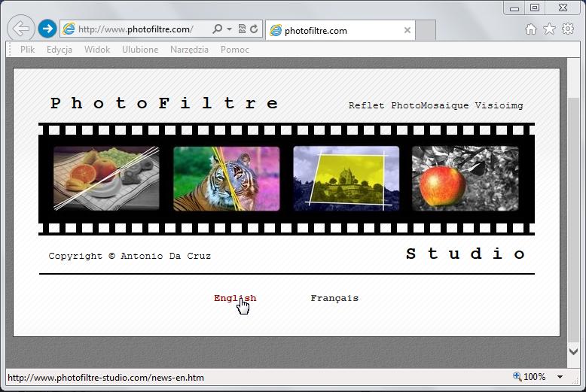Open Favorites star icon
Viewport: 586px width, 392px height.
549,29
